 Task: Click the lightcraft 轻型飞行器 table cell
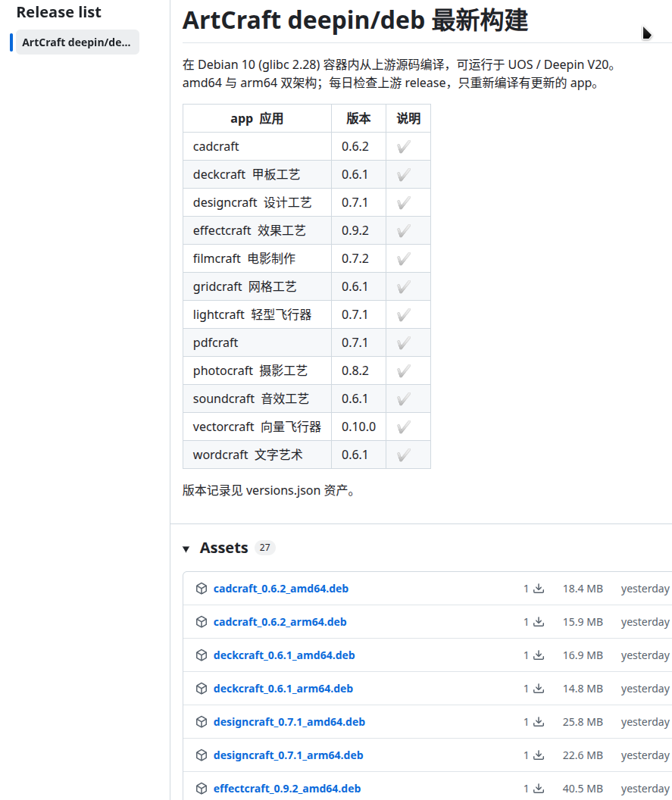tap(257, 314)
